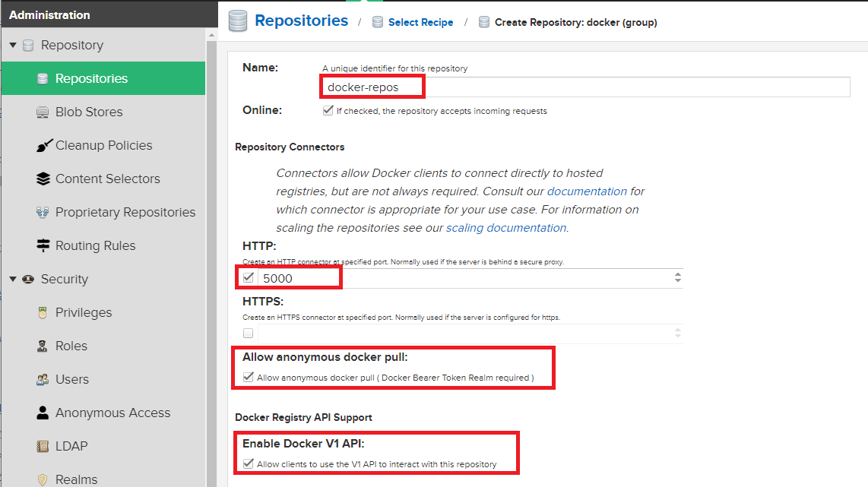Click the Proprietary Repositories icon
This screenshot has width=868, height=487.
tap(43, 213)
